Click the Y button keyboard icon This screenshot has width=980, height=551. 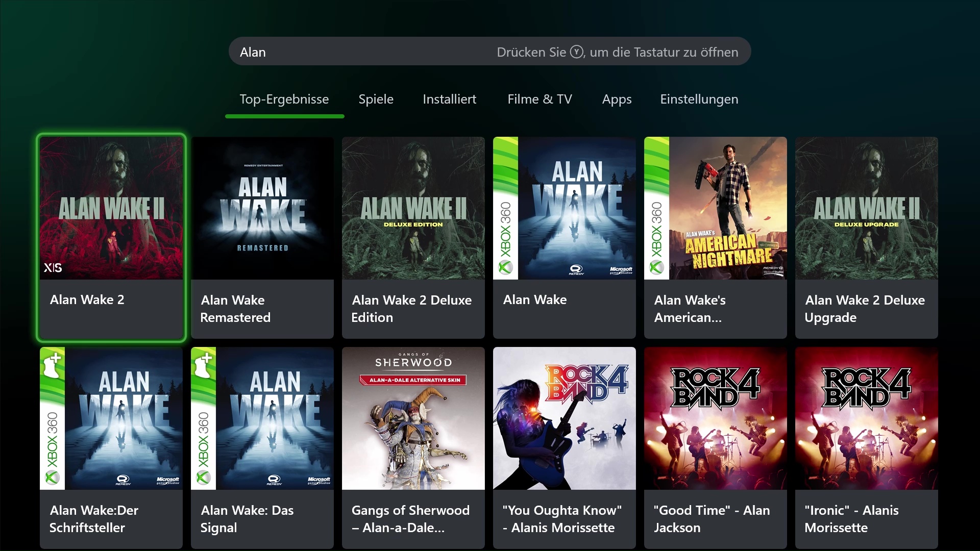576,52
